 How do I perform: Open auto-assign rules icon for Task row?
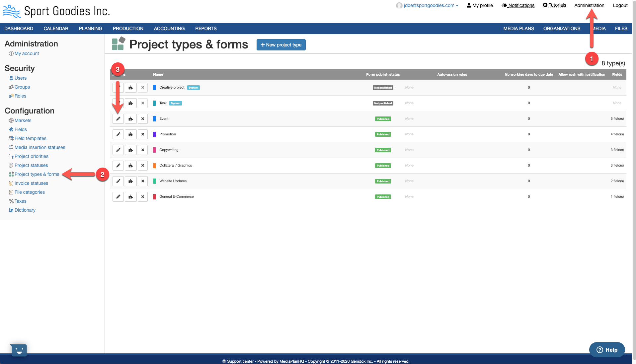pyautogui.click(x=130, y=103)
